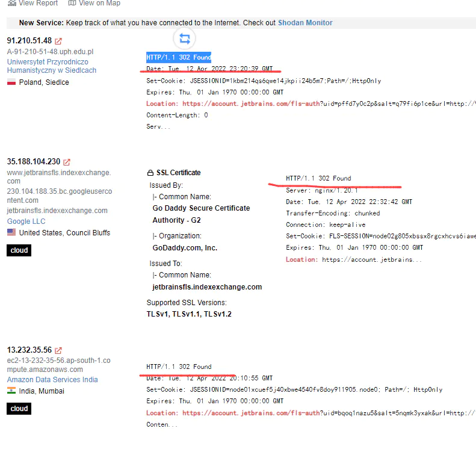Open Amazon Data Services India link

(52, 379)
